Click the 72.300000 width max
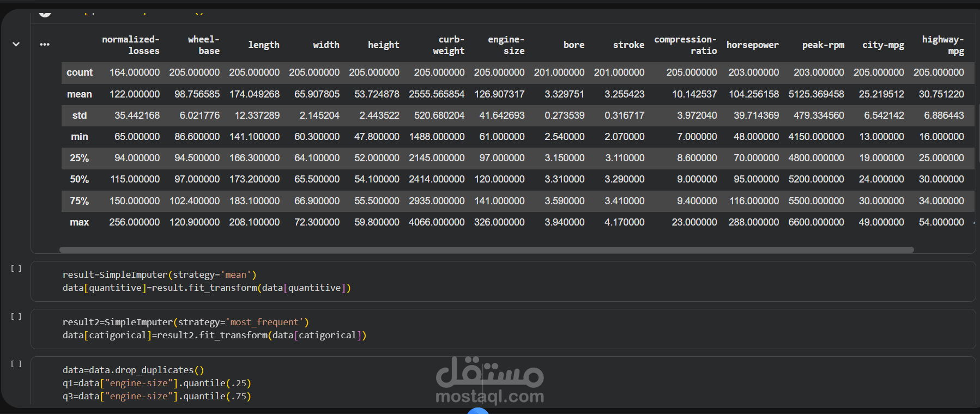 point(317,222)
